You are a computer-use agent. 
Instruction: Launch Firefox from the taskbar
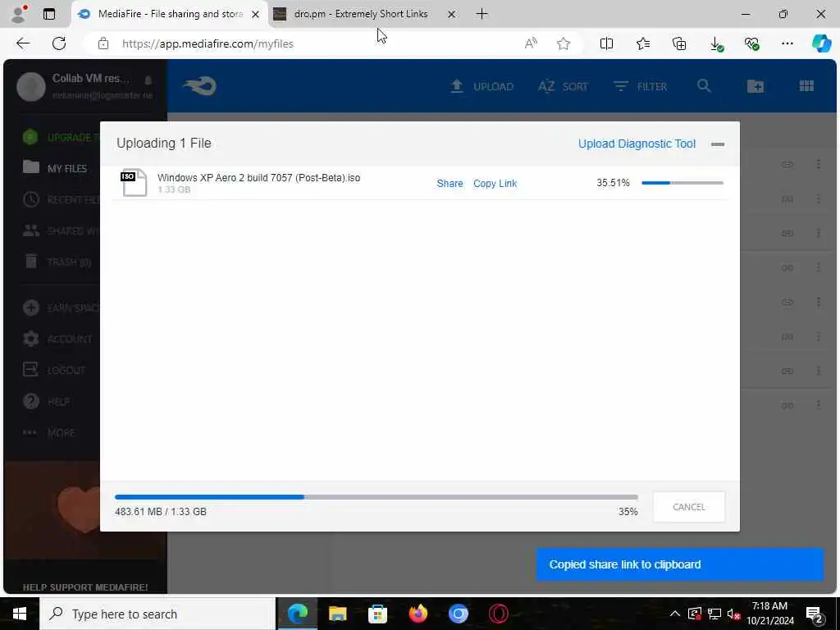coord(418,614)
